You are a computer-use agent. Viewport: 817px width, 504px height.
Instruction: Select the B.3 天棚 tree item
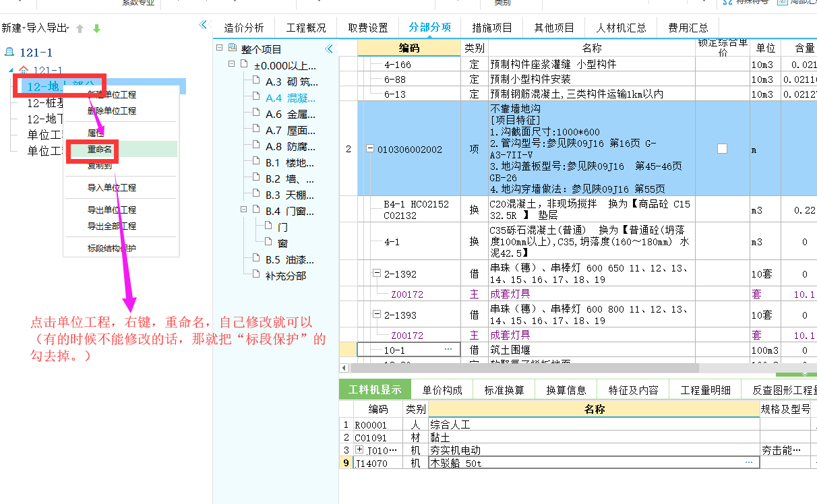click(290, 195)
